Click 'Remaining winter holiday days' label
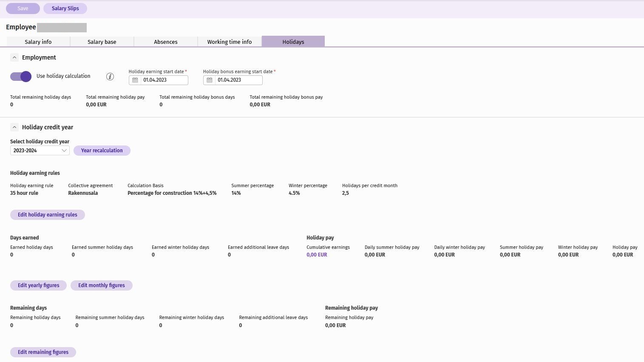The width and height of the screenshot is (644, 362). pos(192,317)
